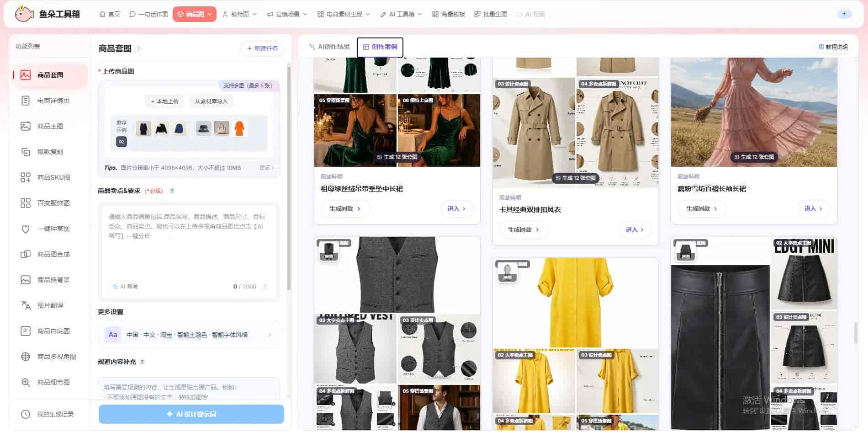Viewport: 868px width, 438px height.
Task: Switch to the 创作案例 tab
Action: pyautogui.click(x=380, y=47)
